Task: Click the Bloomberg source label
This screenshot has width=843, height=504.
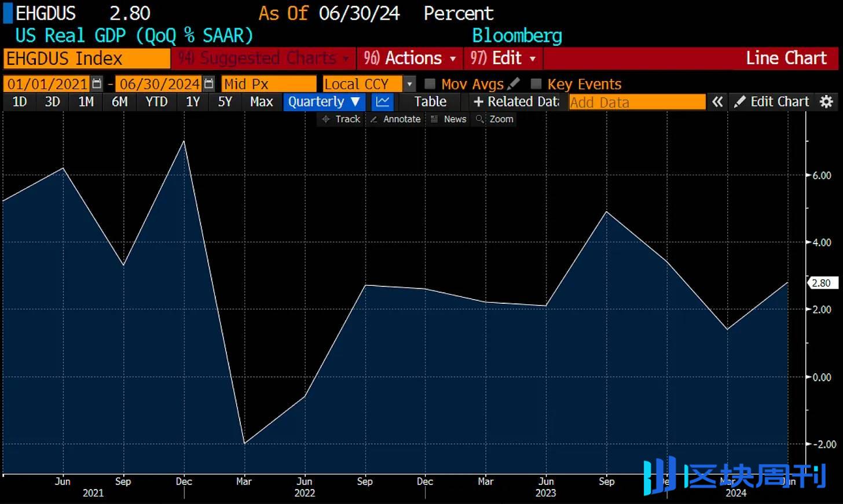Action: click(517, 36)
